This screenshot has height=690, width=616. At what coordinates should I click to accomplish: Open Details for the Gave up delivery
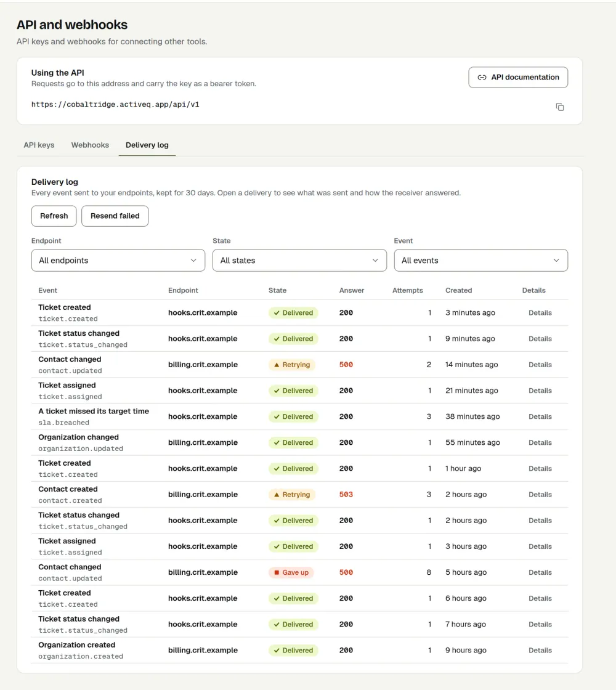click(540, 572)
